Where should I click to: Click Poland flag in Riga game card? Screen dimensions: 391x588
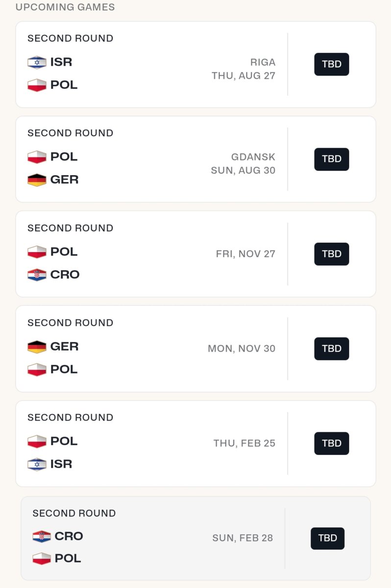(x=37, y=85)
